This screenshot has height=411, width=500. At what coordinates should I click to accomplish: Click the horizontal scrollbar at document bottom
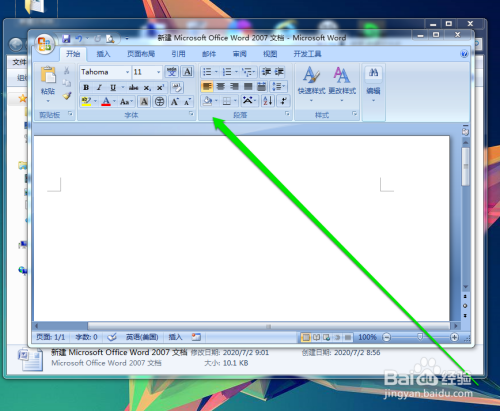tap(268, 326)
